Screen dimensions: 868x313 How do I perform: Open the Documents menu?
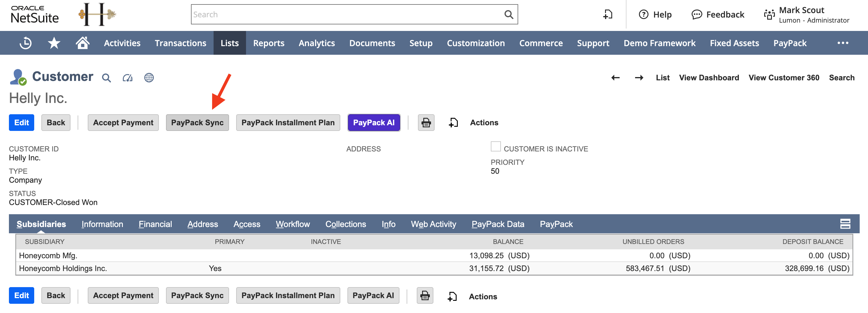372,43
